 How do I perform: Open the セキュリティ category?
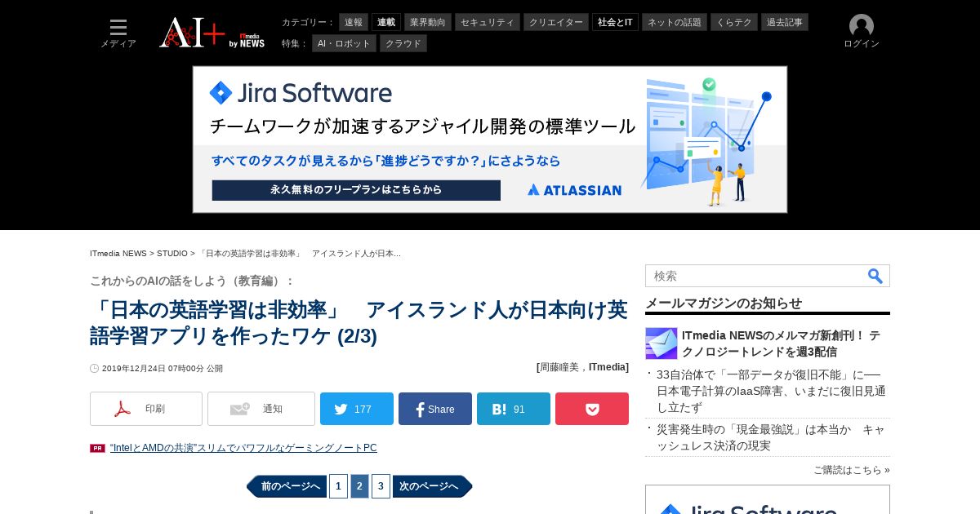click(488, 22)
